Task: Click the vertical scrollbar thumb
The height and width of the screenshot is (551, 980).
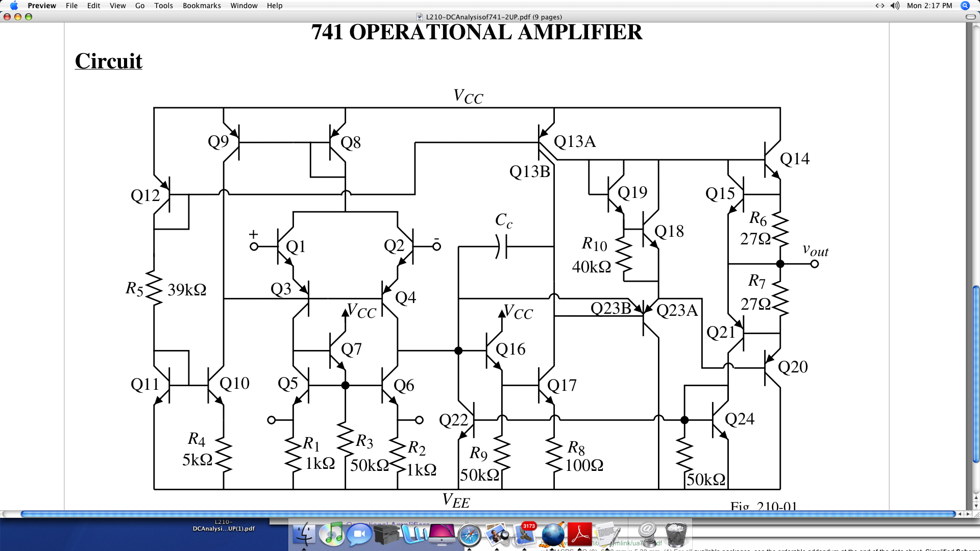Action: pyautogui.click(x=976, y=374)
